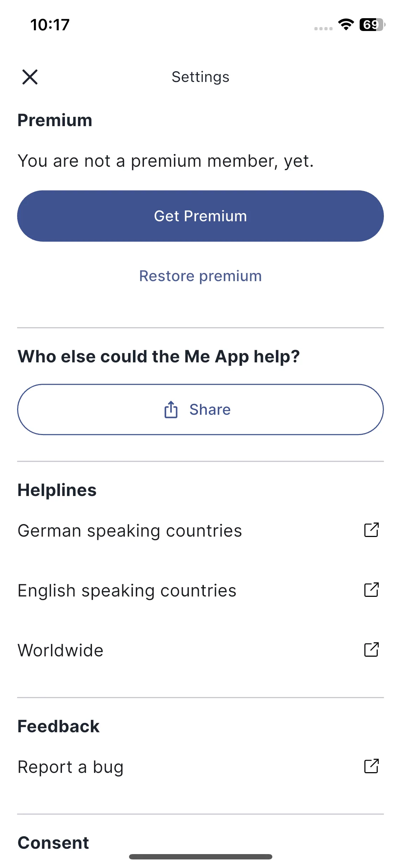
Task: Tap the home indicator bar at bottom
Action: click(x=200, y=857)
